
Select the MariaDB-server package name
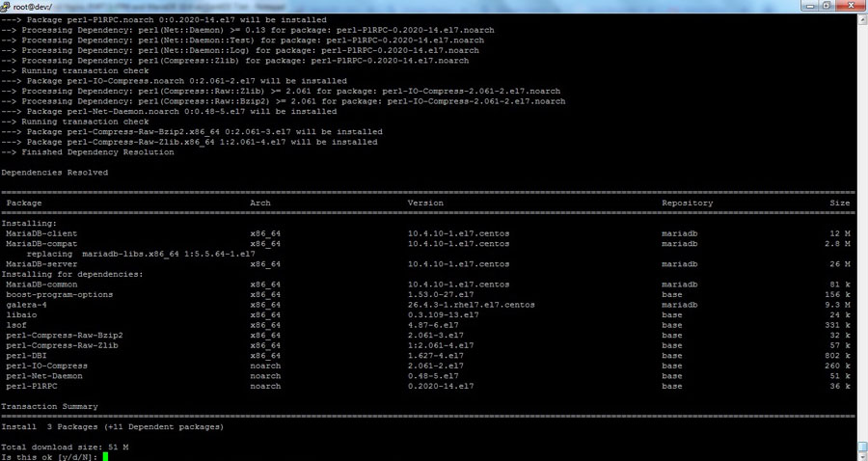click(41, 264)
